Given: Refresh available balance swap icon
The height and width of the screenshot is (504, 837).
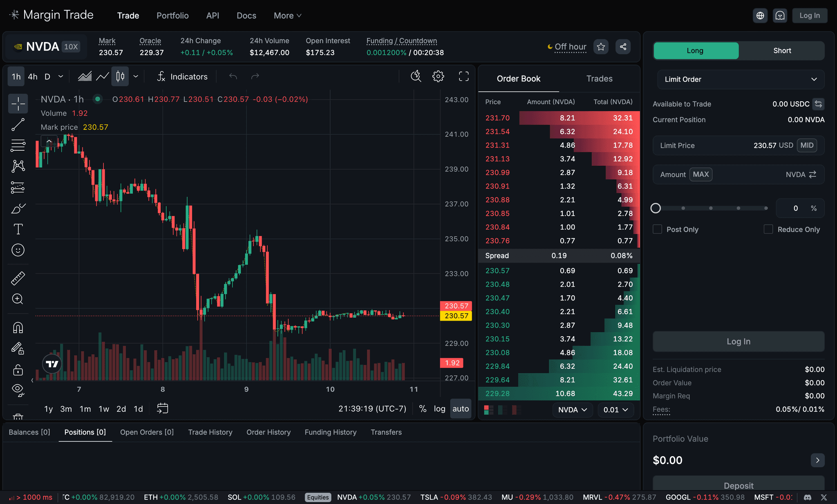Looking at the screenshot, I should click(818, 104).
